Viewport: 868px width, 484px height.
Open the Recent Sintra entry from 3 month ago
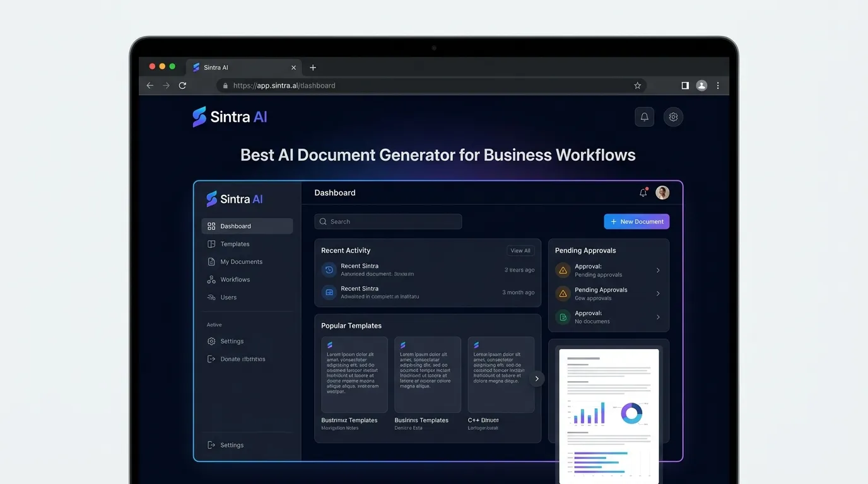(428, 292)
